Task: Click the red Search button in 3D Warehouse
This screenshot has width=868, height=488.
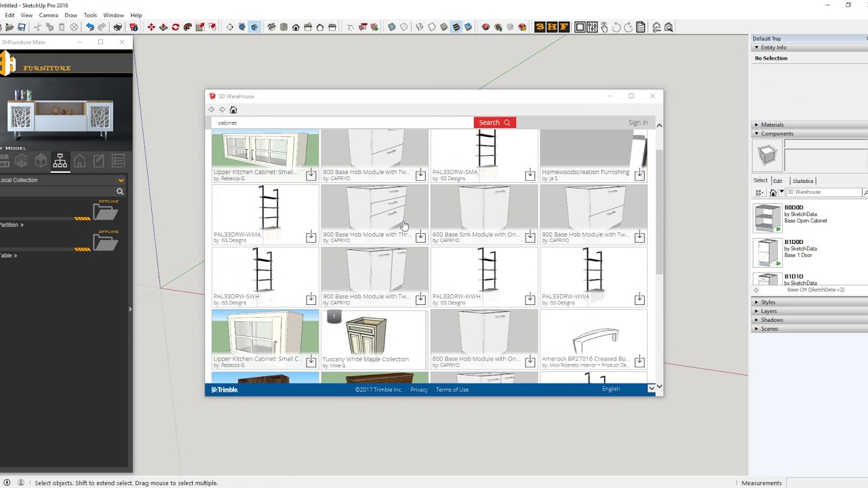Action: 494,123
